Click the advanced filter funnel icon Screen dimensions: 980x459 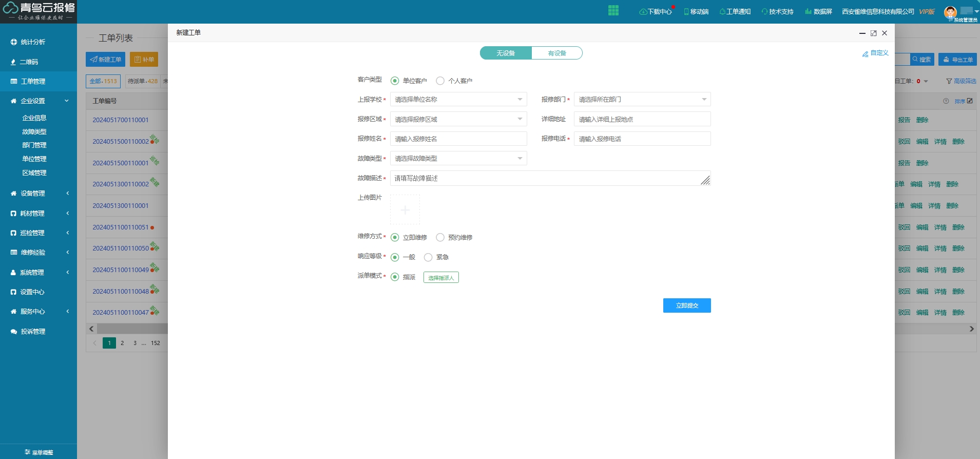pyautogui.click(x=949, y=81)
